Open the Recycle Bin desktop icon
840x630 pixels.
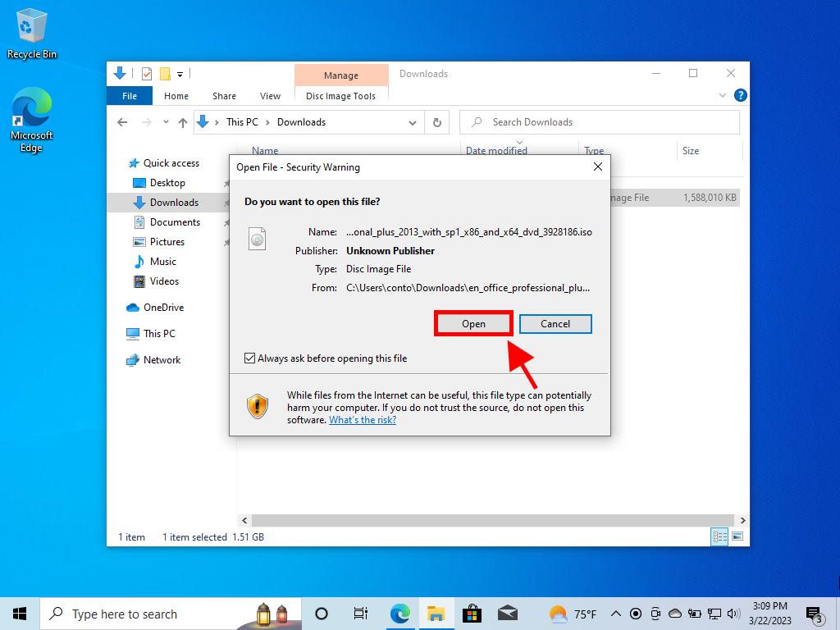32,34
